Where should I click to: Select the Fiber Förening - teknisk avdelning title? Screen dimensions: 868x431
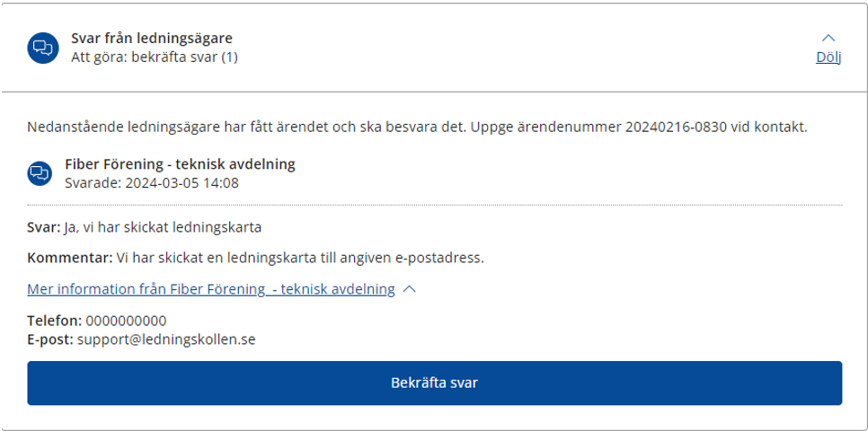(x=181, y=164)
